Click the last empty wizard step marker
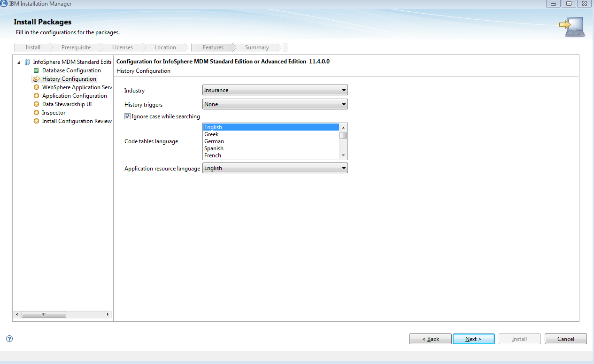Image resolution: width=594 pixels, height=364 pixels. [285, 47]
